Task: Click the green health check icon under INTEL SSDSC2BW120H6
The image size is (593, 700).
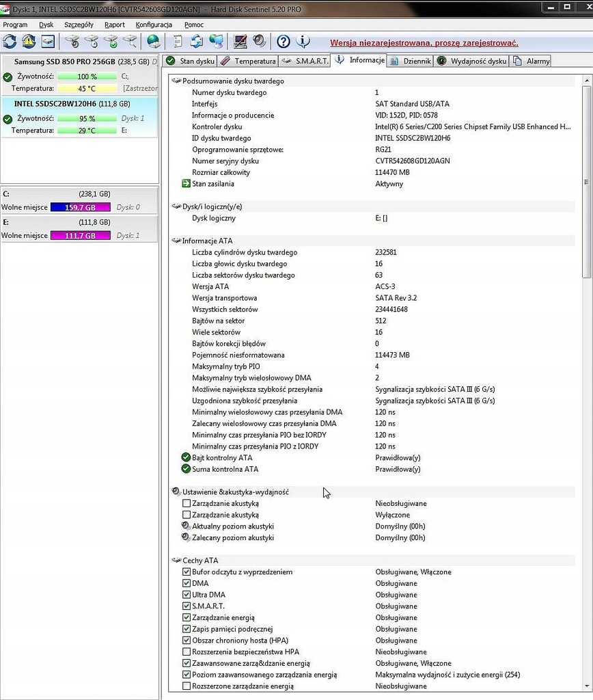Action: pos(7,119)
